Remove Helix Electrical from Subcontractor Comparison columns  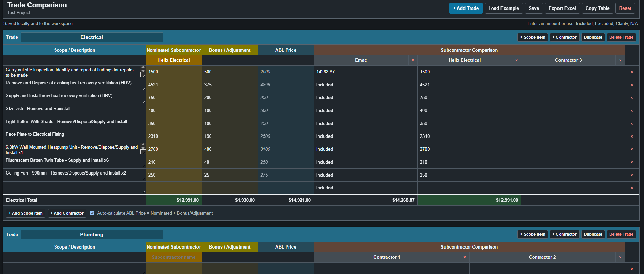tap(517, 60)
